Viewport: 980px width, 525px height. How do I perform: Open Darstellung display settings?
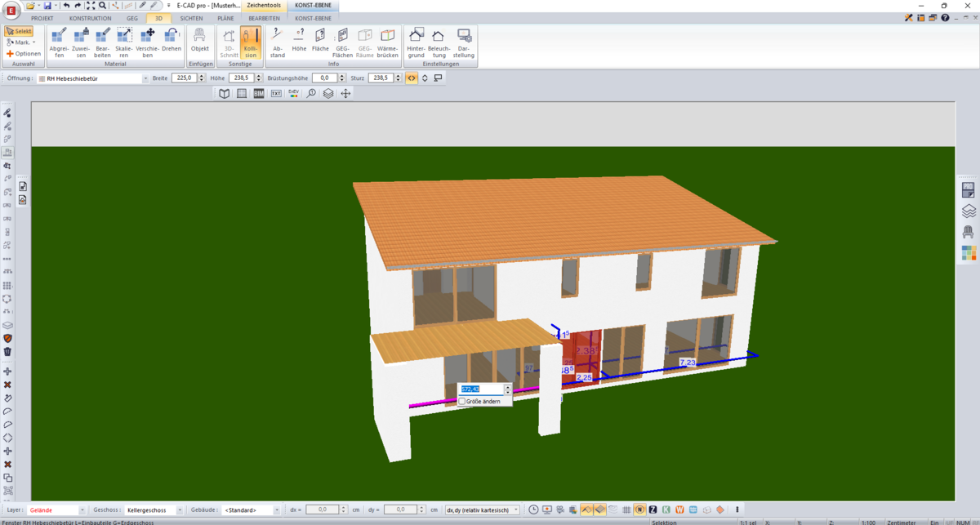tap(464, 42)
